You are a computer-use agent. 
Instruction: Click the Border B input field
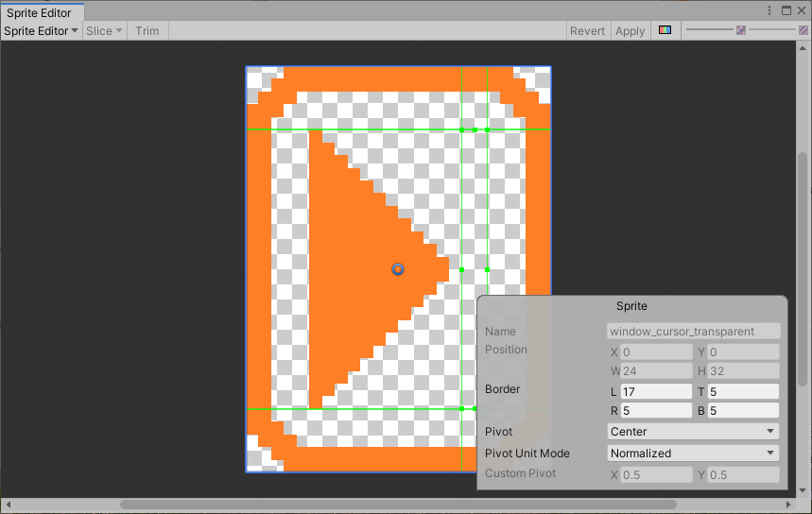pyautogui.click(x=743, y=410)
